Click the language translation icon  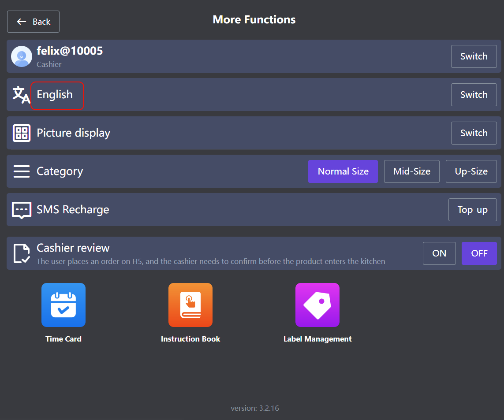pyautogui.click(x=21, y=95)
